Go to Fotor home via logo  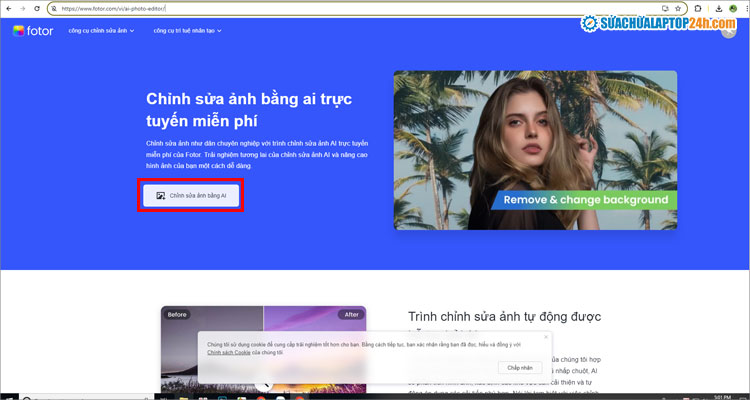click(x=33, y=31)
